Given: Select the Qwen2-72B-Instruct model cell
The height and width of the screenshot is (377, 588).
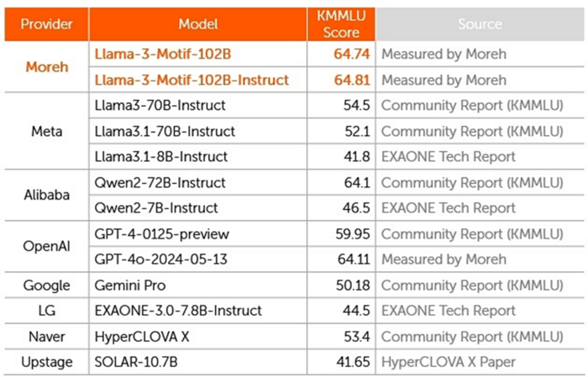Looking at the screenshot, I should pyautogui.click(x=158, y=182).
